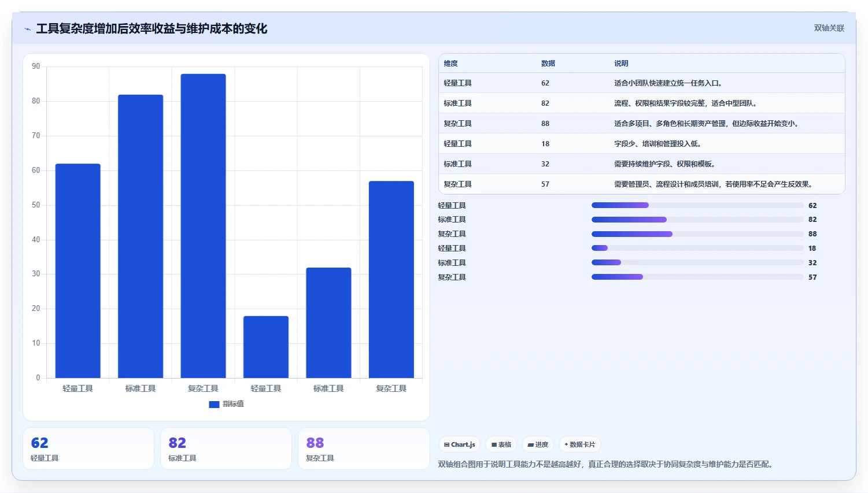Click the 维度 table column header

[x=450, y=64]
